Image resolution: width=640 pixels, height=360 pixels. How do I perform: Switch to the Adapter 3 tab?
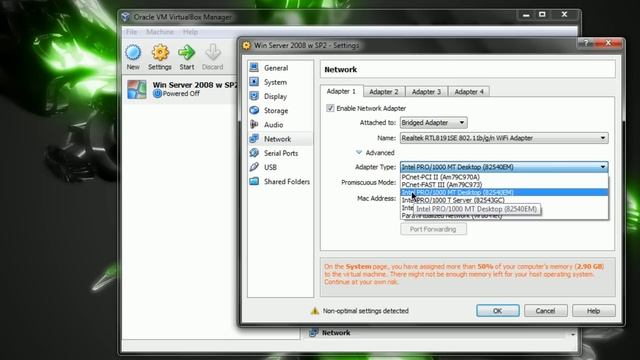[426, 92]
